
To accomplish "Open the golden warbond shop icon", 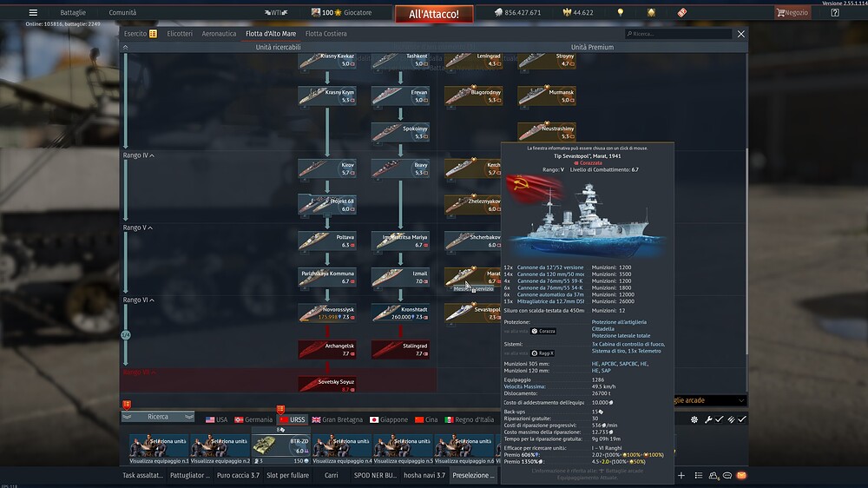I will [x=651, y=12].
